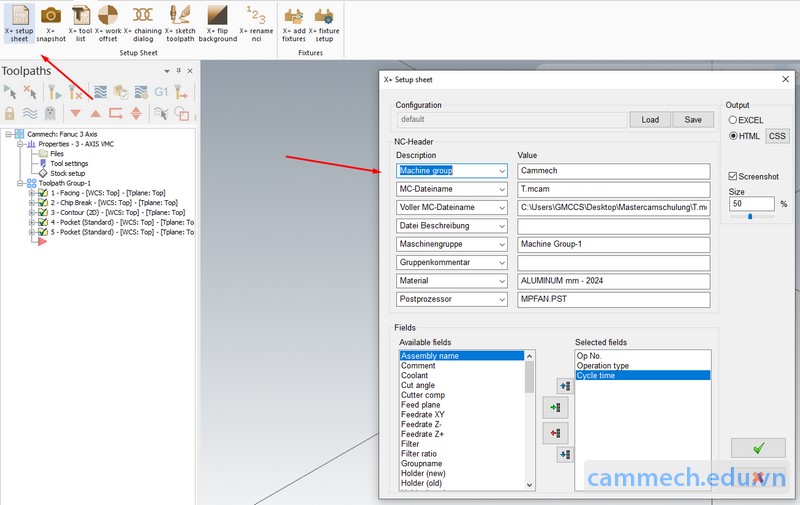Remove selected field with red arrow button
The image size is (800, 505).
[x=555, y=432]
